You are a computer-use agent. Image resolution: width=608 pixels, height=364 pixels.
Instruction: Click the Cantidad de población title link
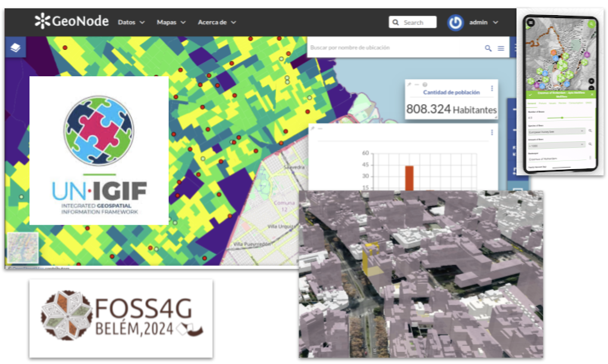point(451,93)
